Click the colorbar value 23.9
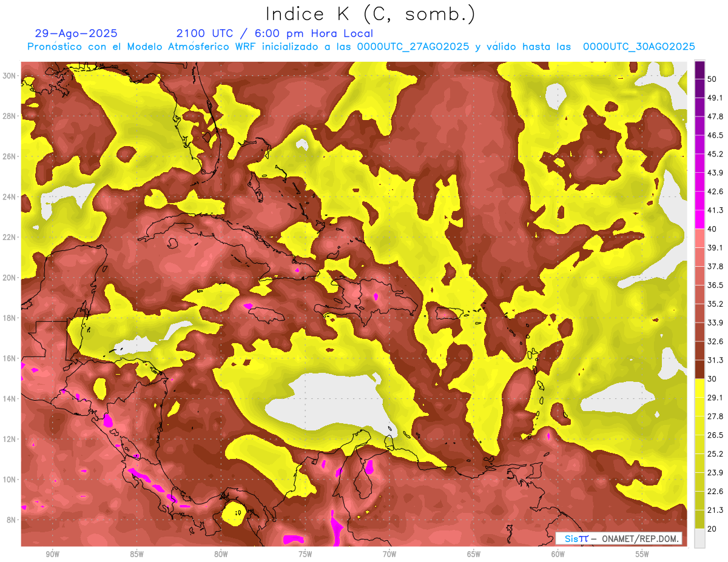The height and width of the screenshot is (562, 728). click(715, 472)
